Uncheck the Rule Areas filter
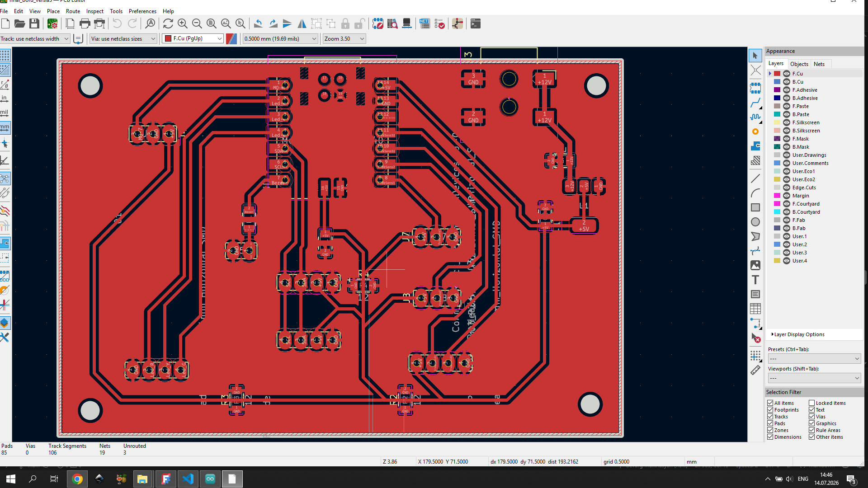The height and width of the screenshot is (488, 868). tap(812, 430)
